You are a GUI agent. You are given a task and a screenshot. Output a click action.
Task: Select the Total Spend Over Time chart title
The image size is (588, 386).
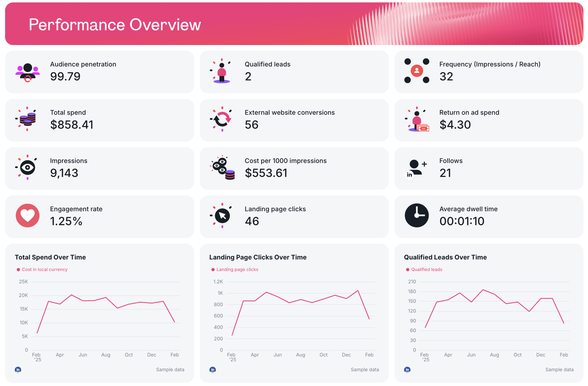tap(50, 257)
